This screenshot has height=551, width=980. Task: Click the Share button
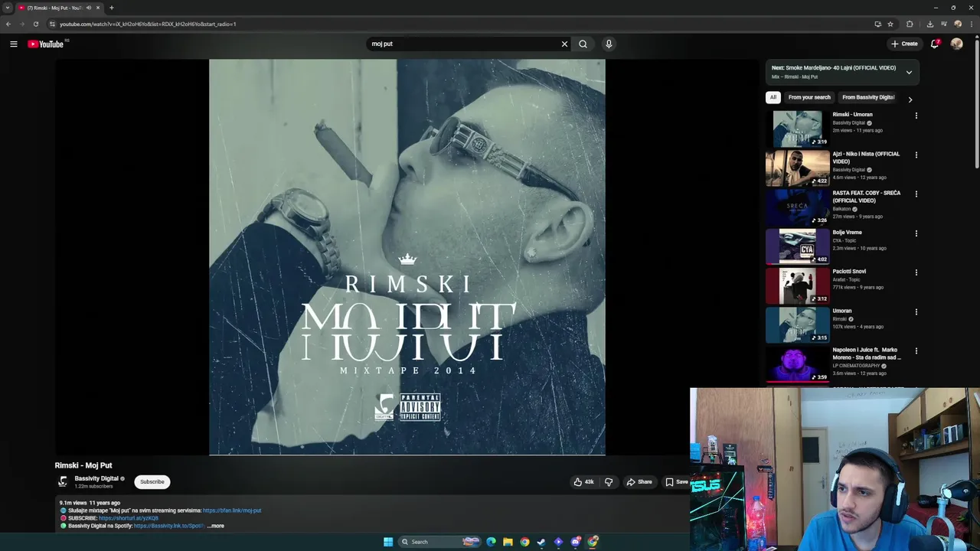point(639,482)
